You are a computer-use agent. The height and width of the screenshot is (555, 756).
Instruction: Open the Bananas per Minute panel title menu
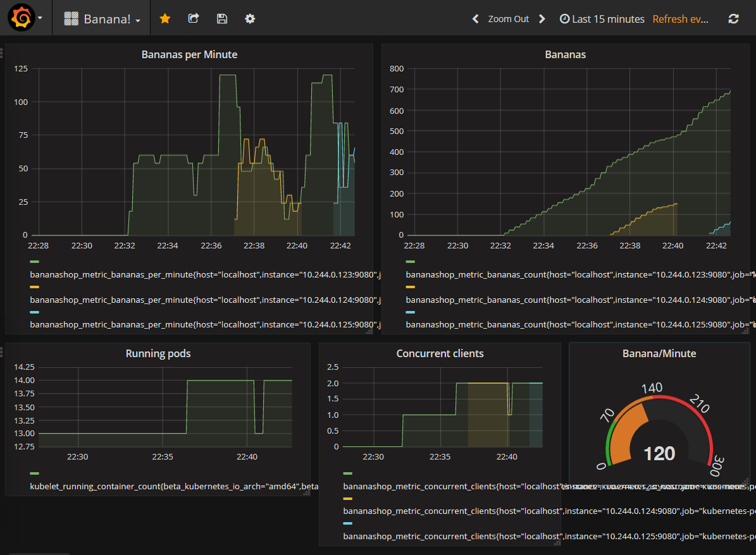tap(189, 54)
